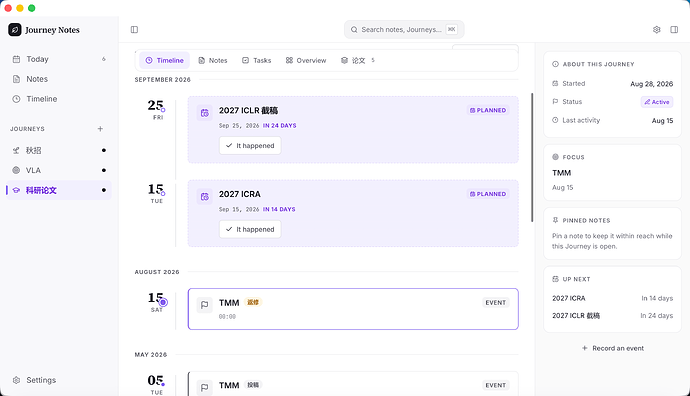Click the EVENT badge on May TMM card
The image size is (690, 396).
point(495,385)
